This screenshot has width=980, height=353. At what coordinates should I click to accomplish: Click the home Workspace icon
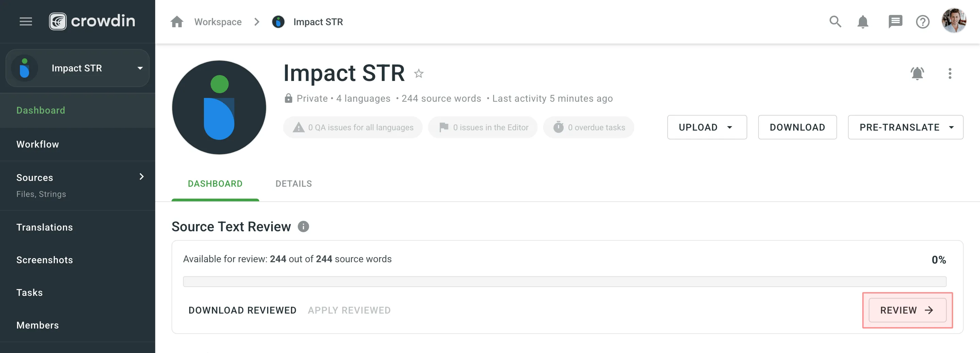tap(177, 22)
